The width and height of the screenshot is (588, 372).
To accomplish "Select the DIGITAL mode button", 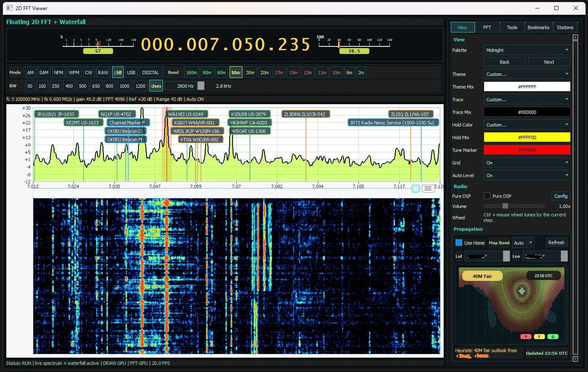I will [150, 72].
